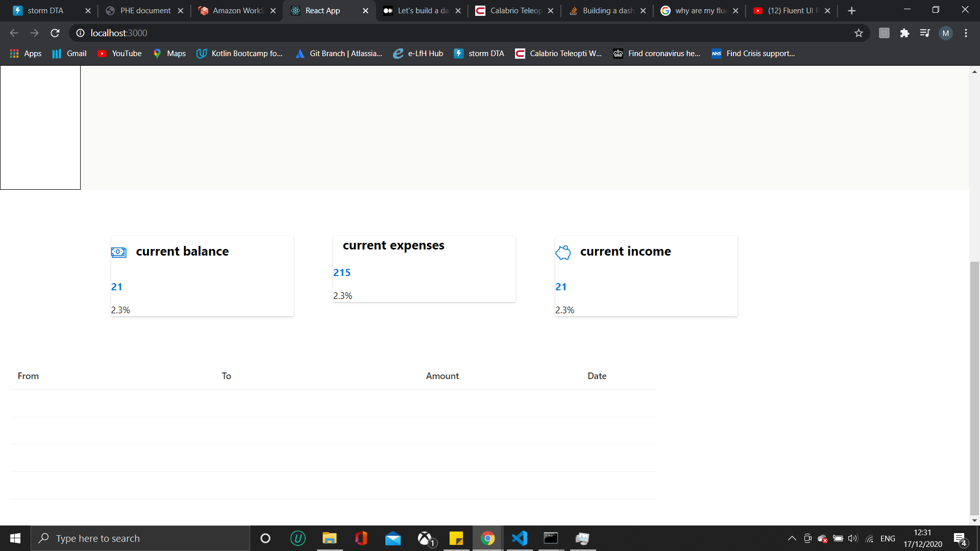Viewport: 980px width, 551px height.
Task: Reload the localhost page
Action: click(x=55, y=33)
